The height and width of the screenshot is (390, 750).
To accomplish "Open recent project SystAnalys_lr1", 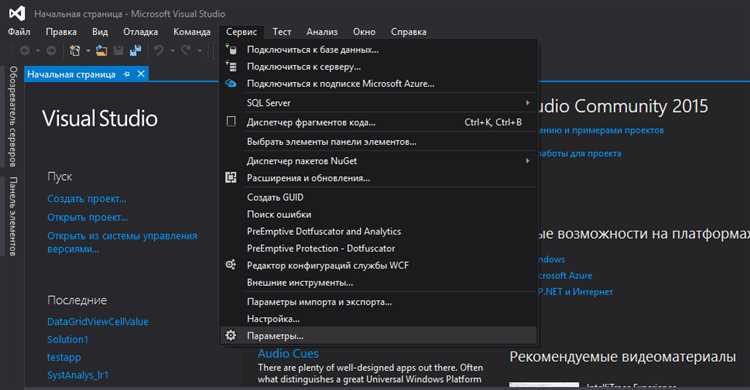I will point(77,375).
